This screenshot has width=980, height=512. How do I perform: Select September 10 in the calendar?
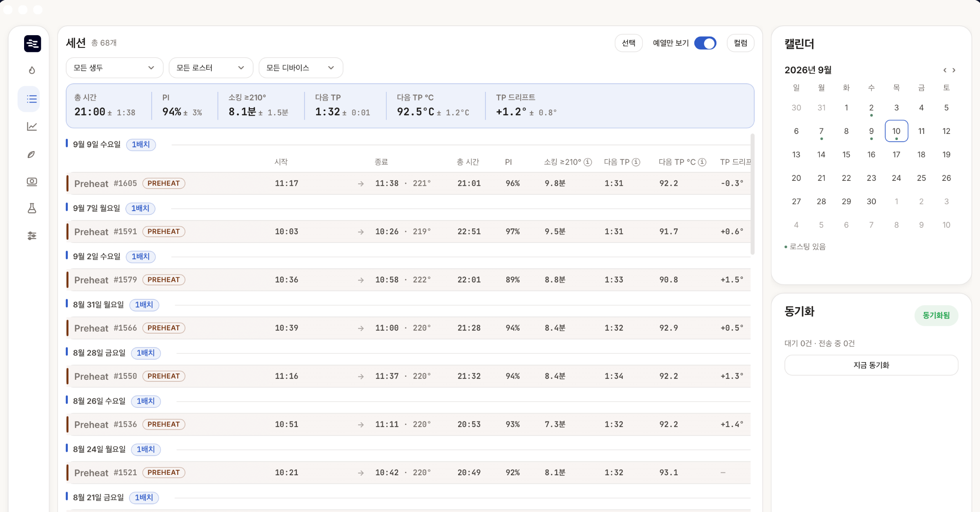896,131
